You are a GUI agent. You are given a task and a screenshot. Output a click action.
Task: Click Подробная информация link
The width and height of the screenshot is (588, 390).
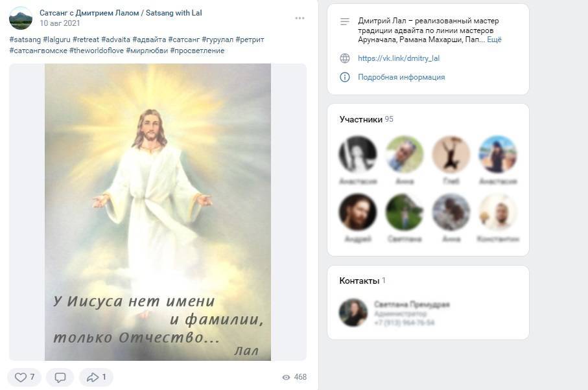[x=401, y=77]
